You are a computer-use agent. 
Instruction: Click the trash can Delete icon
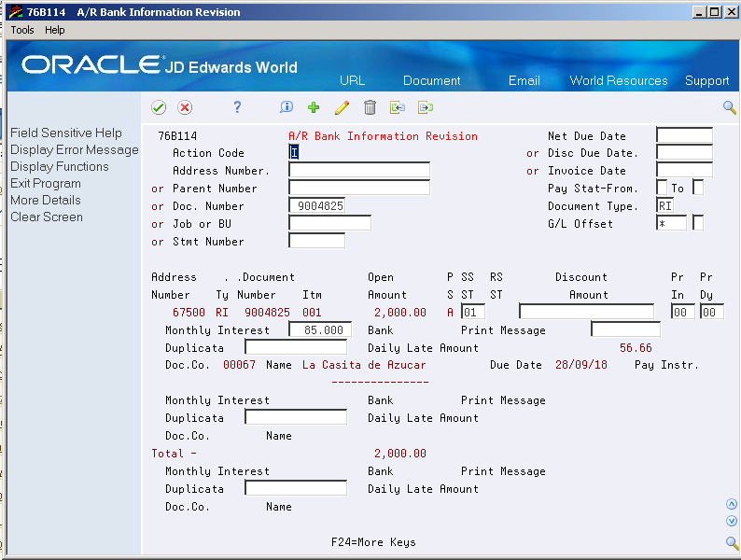pos(370,107)
